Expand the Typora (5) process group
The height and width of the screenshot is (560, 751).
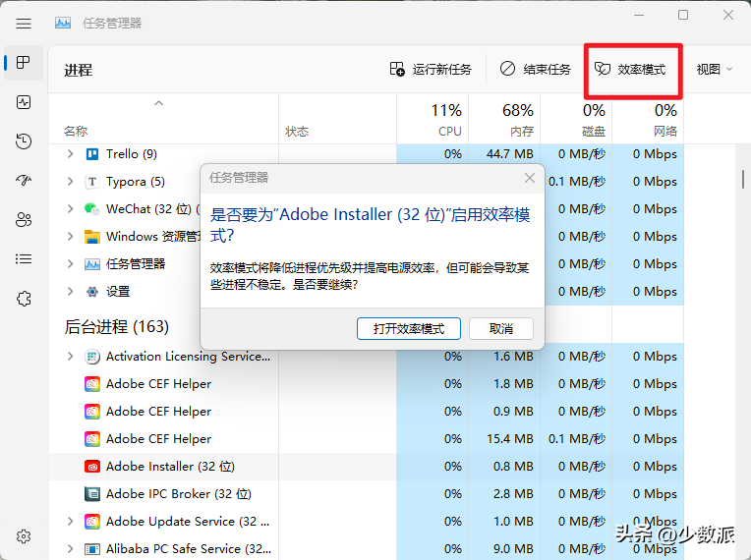pos(70,182)
